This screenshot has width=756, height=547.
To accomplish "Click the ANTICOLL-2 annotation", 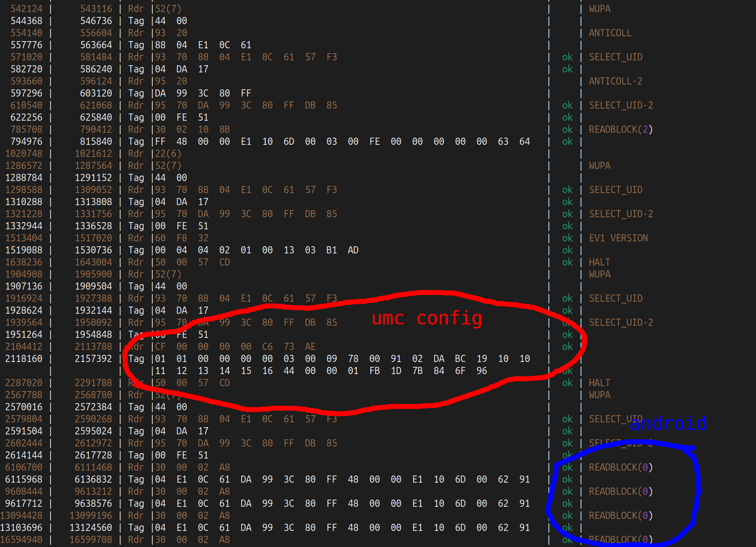I will (615, 81).
